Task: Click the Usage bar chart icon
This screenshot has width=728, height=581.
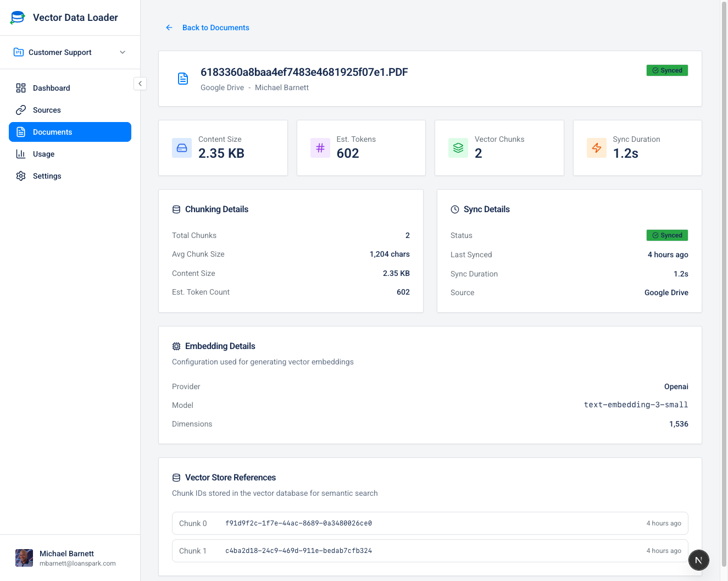Action: [x=21, y=154]
